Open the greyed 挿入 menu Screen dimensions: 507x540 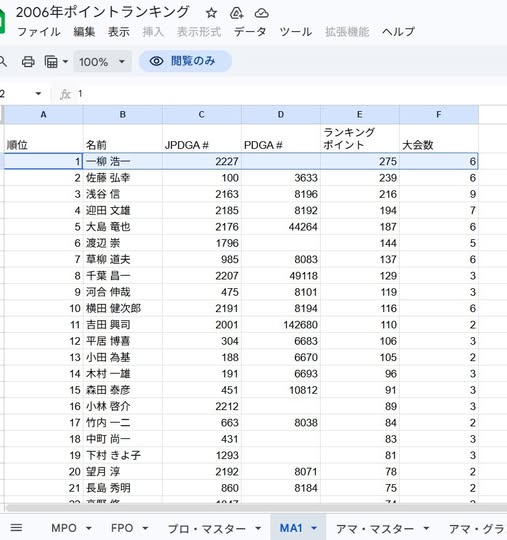tap(153, 32)
